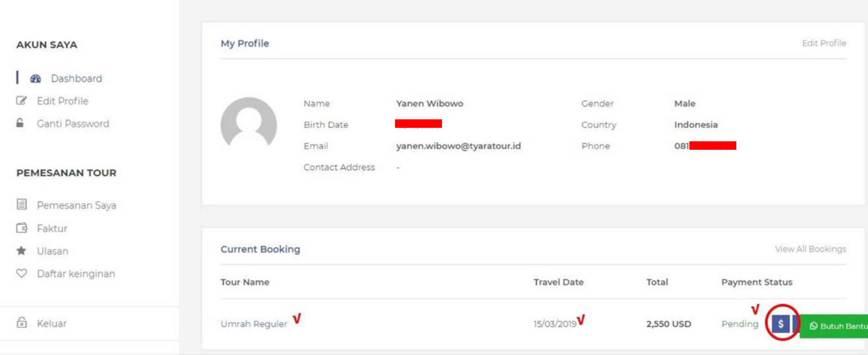Image resolution: width=868 pixels, height=355 pixels.
Task: Open Ganti Password menu entry
Action: 73,123
